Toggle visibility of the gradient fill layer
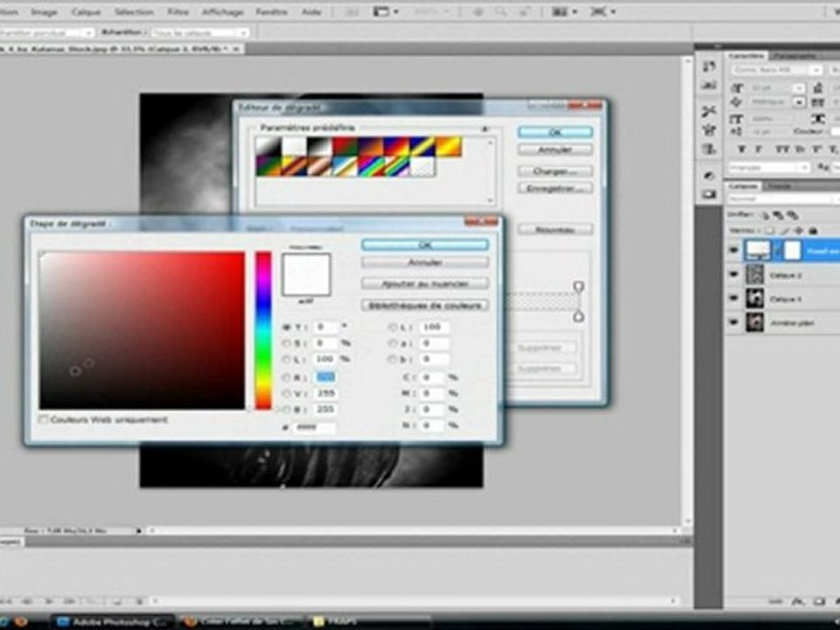Image resolution: width=840 pixels, height=630 pixels. 734,250
